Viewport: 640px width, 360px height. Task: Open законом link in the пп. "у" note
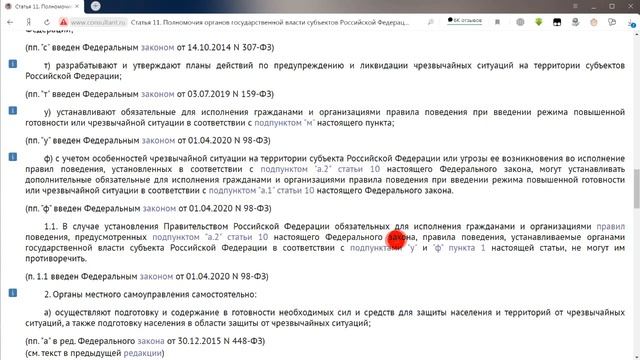click(x=158, y=140)
